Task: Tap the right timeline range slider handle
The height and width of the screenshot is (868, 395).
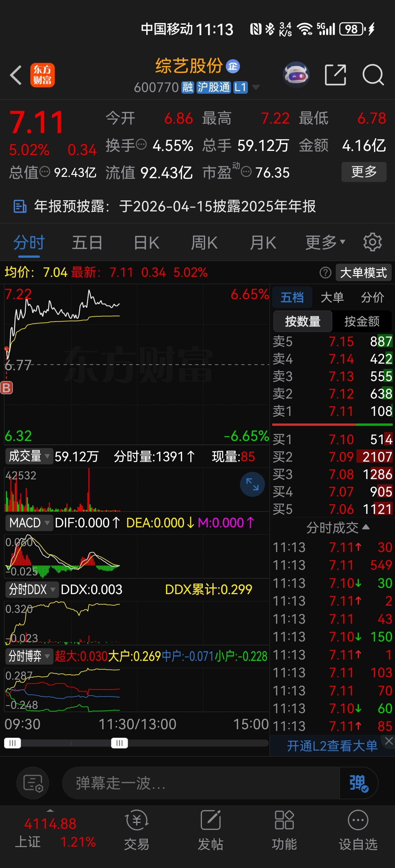Action: click(x=119, y=743)
